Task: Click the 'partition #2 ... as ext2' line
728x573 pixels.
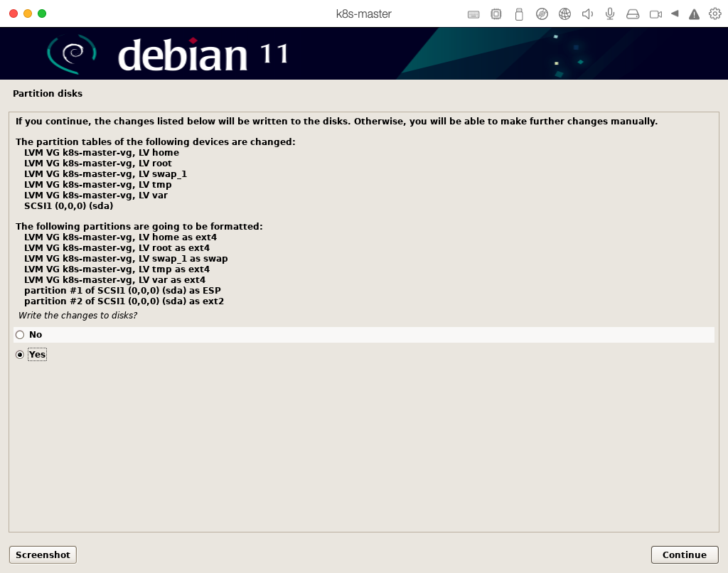Action: (124, 301)
